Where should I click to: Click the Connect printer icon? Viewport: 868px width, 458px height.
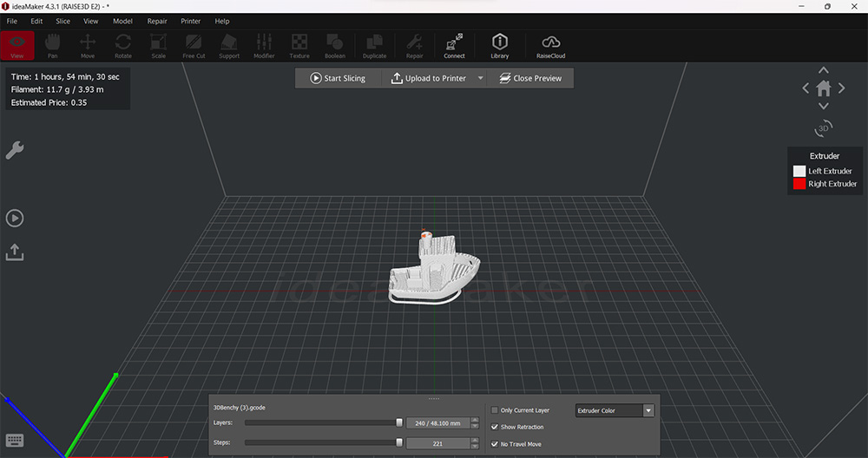click(x=454, y=44)
